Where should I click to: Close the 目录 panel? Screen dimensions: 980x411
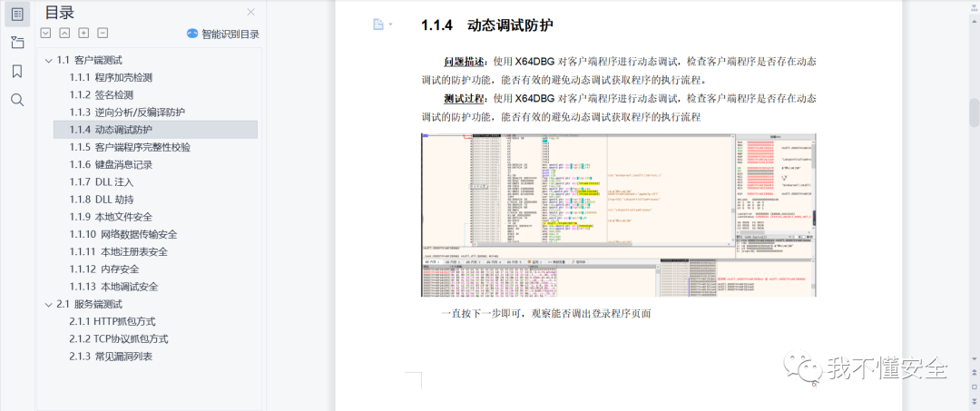250,12
